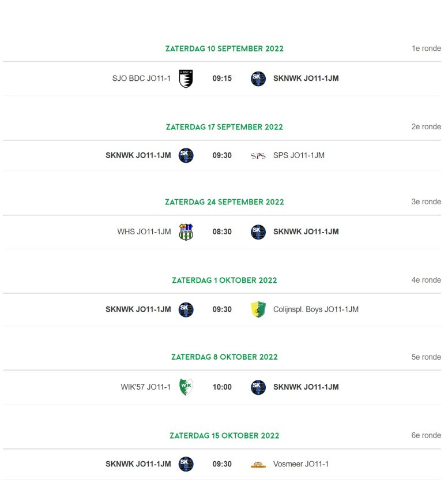Click the Colijnsplaatse Boys yellow-green shield
Viewport: 448px width, 486px height.
(258, 309)
